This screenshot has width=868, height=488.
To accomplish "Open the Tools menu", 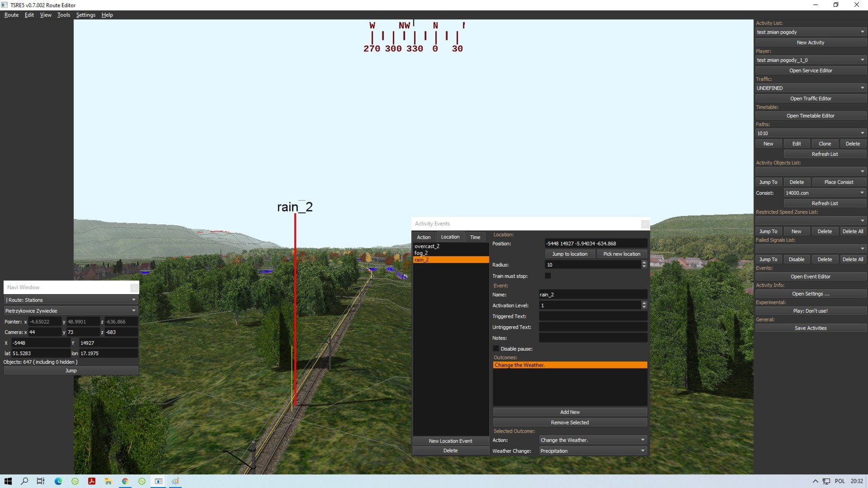I will point(63,15).
